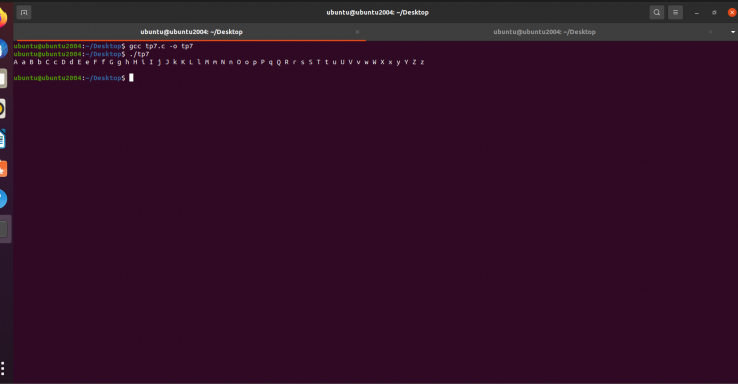Close the second terminal tab

coord(710,32)
